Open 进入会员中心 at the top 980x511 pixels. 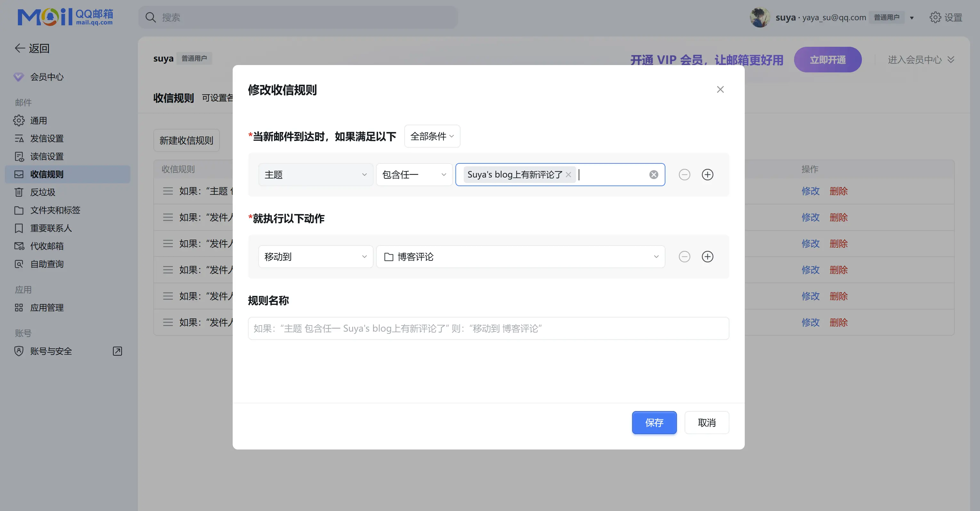(x=915, y=59)
